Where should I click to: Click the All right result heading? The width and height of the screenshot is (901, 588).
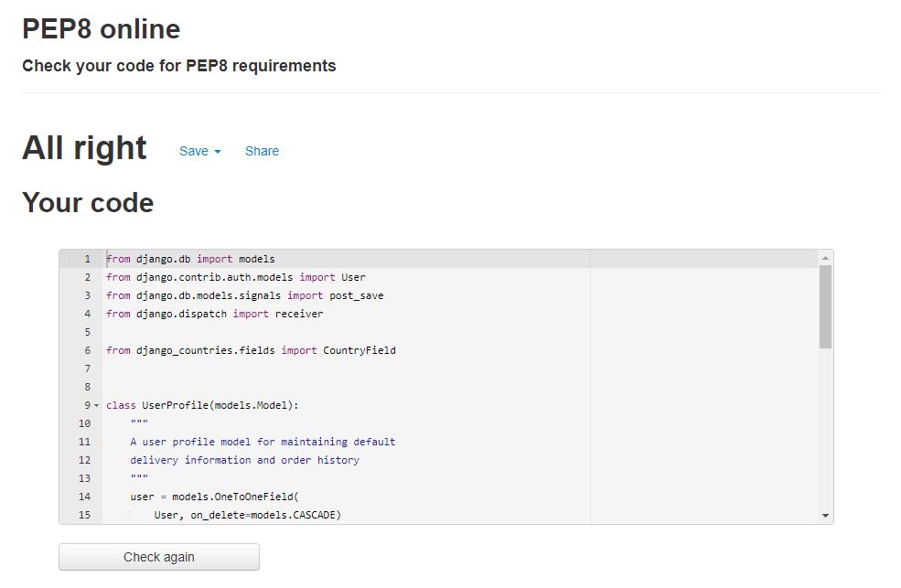pos(84,147)
